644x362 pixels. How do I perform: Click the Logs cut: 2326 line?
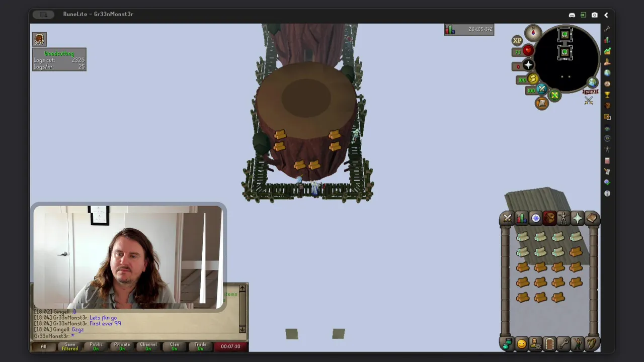[x=59, y=60]
